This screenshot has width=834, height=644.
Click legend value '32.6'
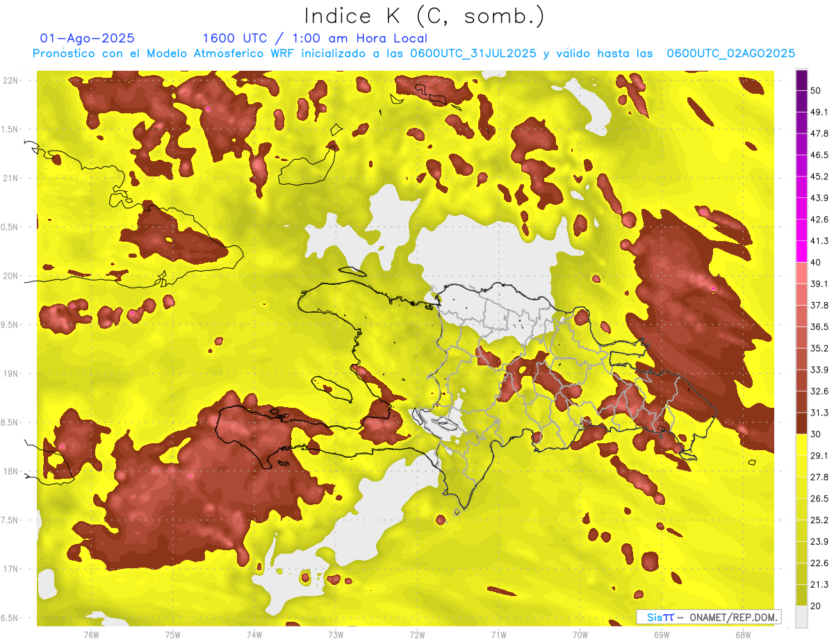[x=818, y=391]
